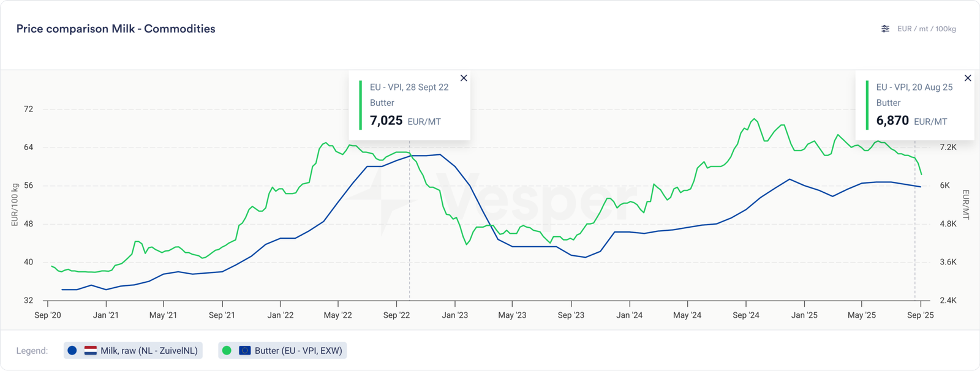
Task: Close the 28 Sept 22 Butter tooltip
Action: click(x=464, y=78)
